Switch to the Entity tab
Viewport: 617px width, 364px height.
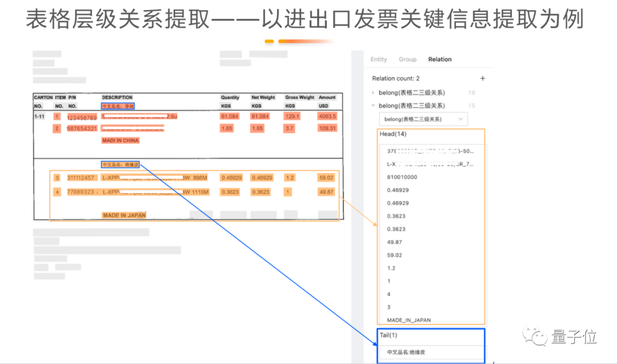(379, 59)
